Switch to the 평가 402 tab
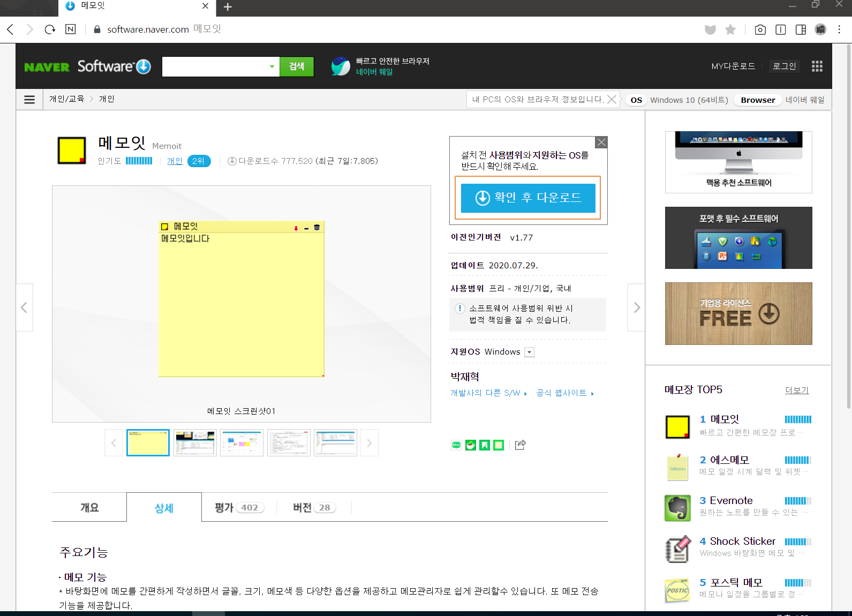 click(239, 508)
